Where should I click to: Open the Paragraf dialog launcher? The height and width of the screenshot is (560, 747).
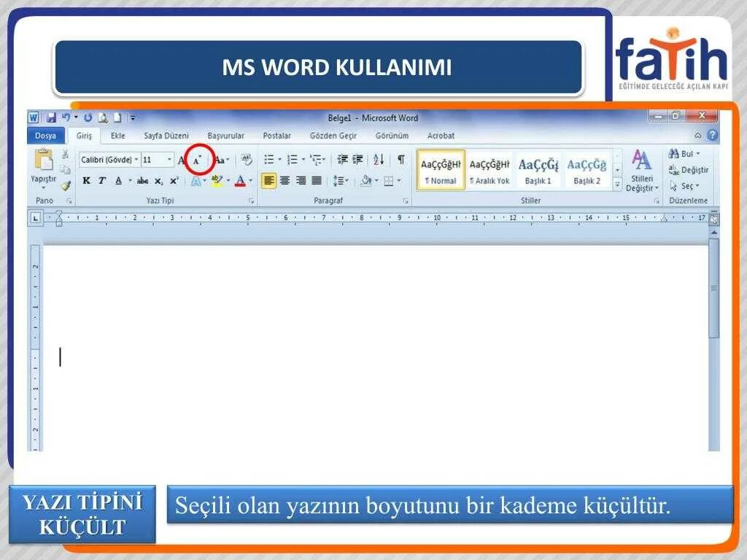406,201
